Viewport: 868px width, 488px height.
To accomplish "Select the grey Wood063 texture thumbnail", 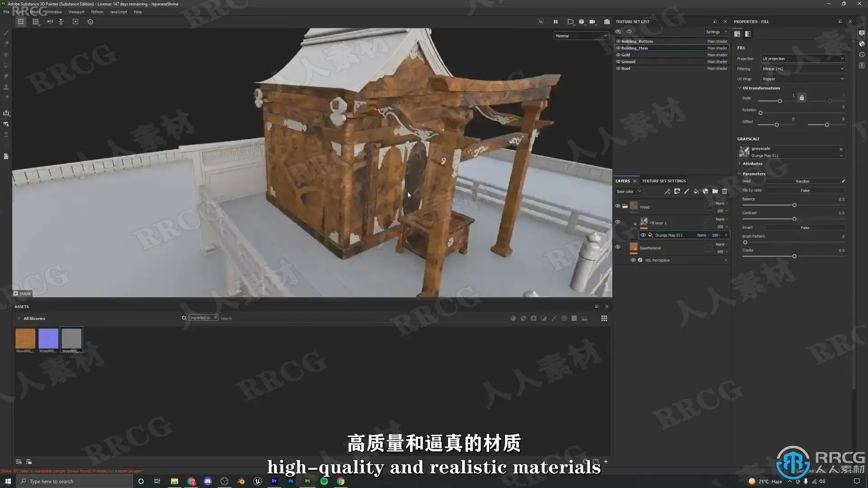I will click(71, 338).
